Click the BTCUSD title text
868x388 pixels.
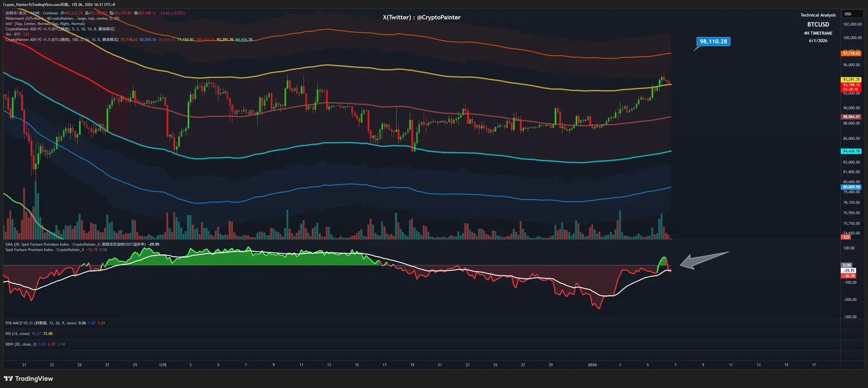tap(818, 24)
